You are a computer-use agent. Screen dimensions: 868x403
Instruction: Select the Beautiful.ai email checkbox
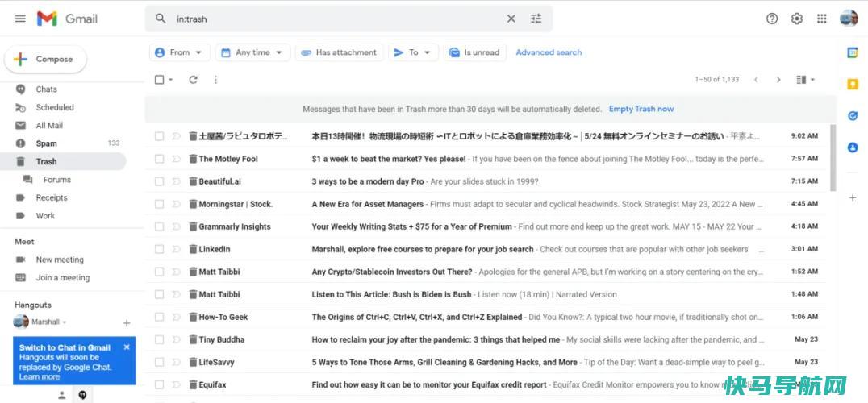click(160, 181)
